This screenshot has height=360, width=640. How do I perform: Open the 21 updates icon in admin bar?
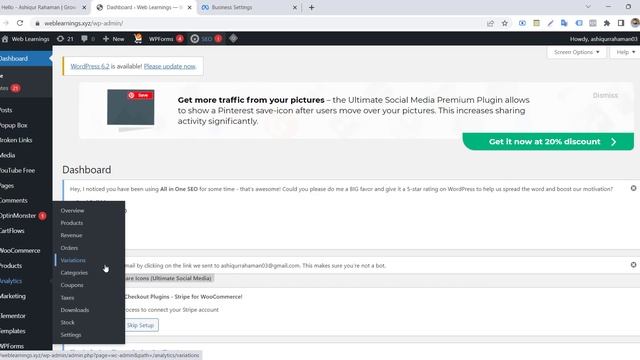65,39
